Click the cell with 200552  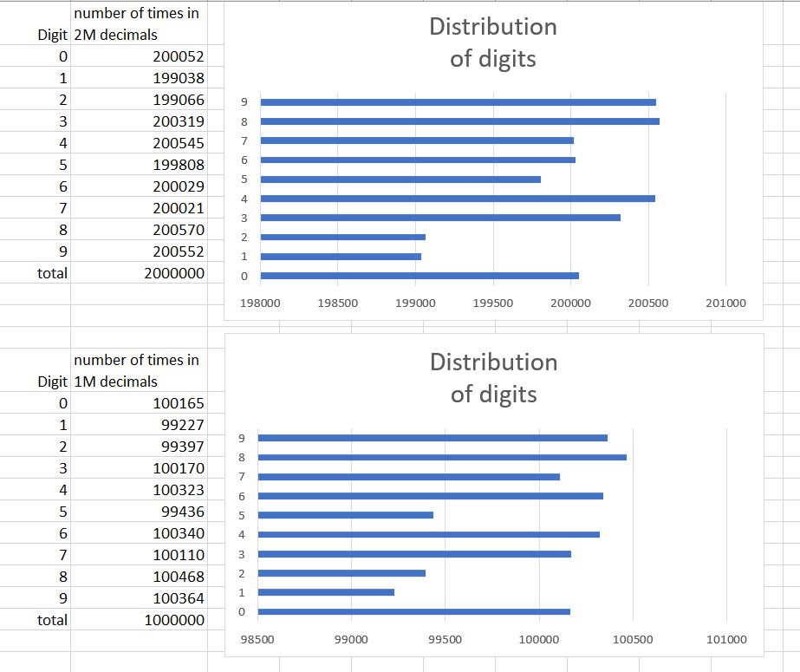click(x=139, y=251)
